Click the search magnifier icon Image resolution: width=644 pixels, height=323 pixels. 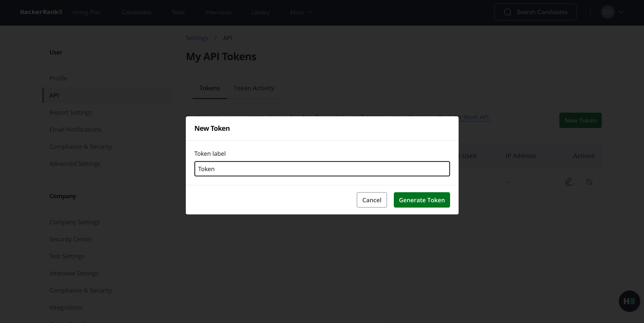click(x=507, y=12)
